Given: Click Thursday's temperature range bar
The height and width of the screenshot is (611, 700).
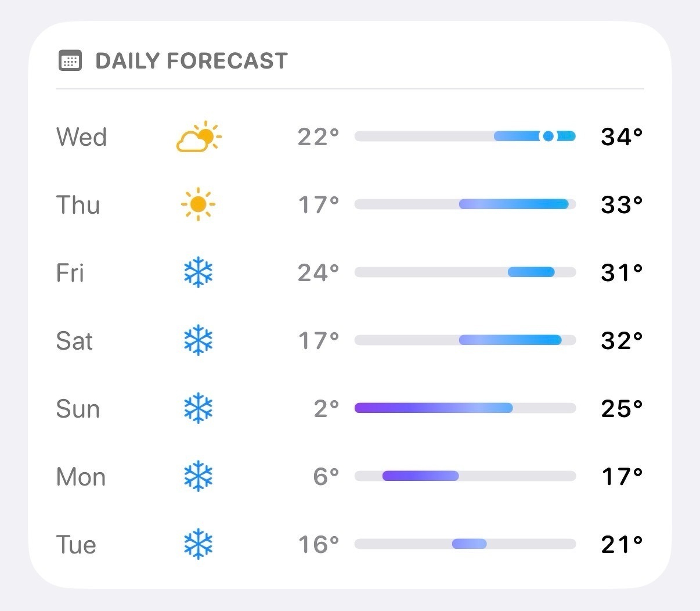Looking at the screenshot, I should (x=513, y=204).
